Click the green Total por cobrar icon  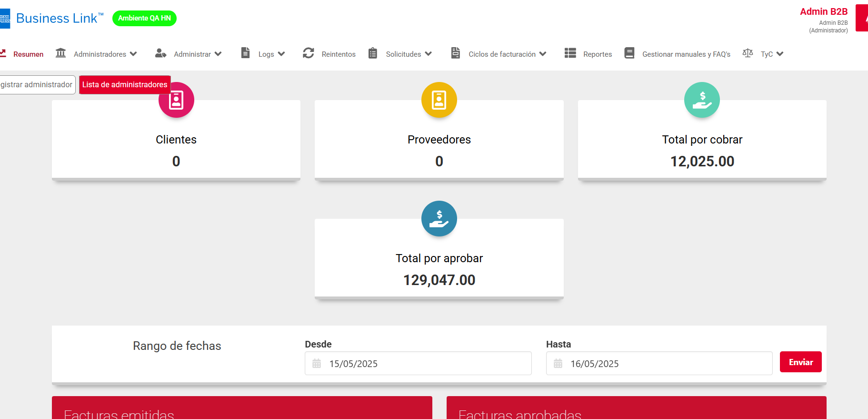click(702, 100)
